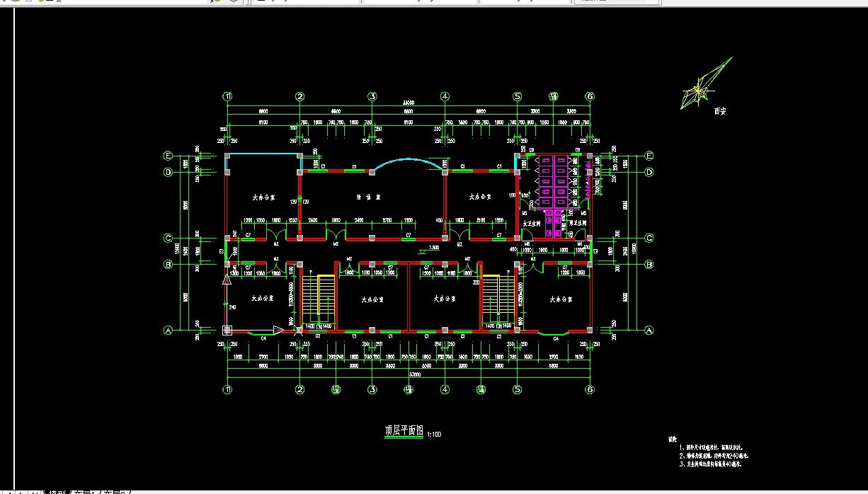Select top axis bubble numbered 2
This screenshot has width=868, height=494.
tap(299, 96)
